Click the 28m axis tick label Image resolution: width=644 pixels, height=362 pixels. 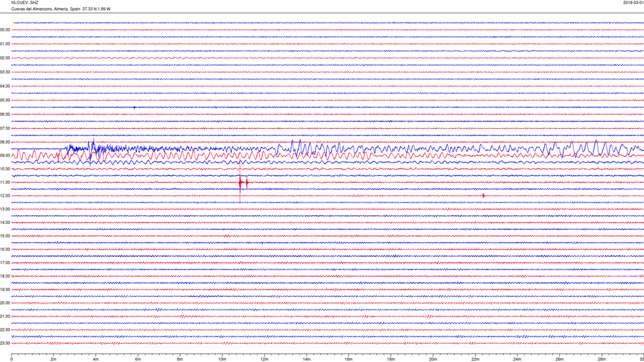pos(602,359)
